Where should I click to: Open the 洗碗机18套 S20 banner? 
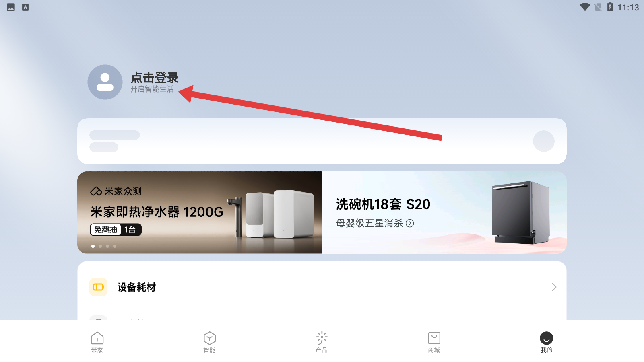point(444,212)
